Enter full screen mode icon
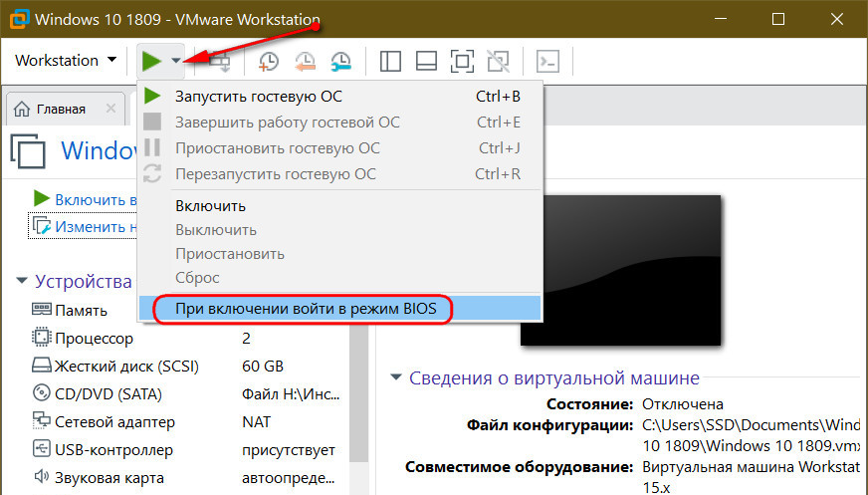The width and height of the screenshot is (868, 495). click(462, 61)
